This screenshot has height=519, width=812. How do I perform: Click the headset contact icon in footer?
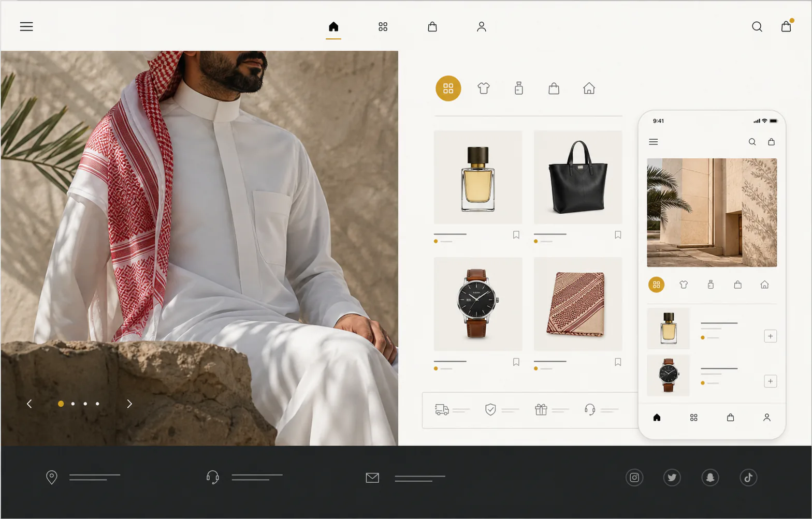pyautogui.click(x=212, y=477)
